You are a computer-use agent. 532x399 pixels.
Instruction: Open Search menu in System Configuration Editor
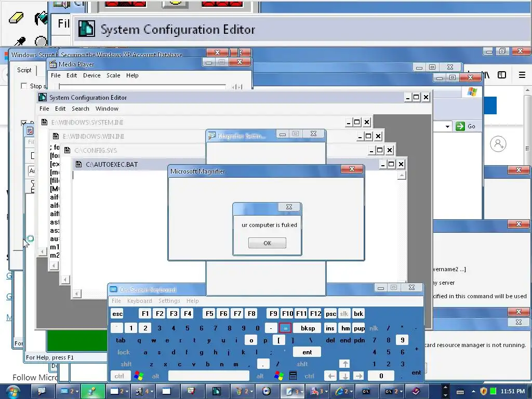pyautogui.click(x=81, y=109)
